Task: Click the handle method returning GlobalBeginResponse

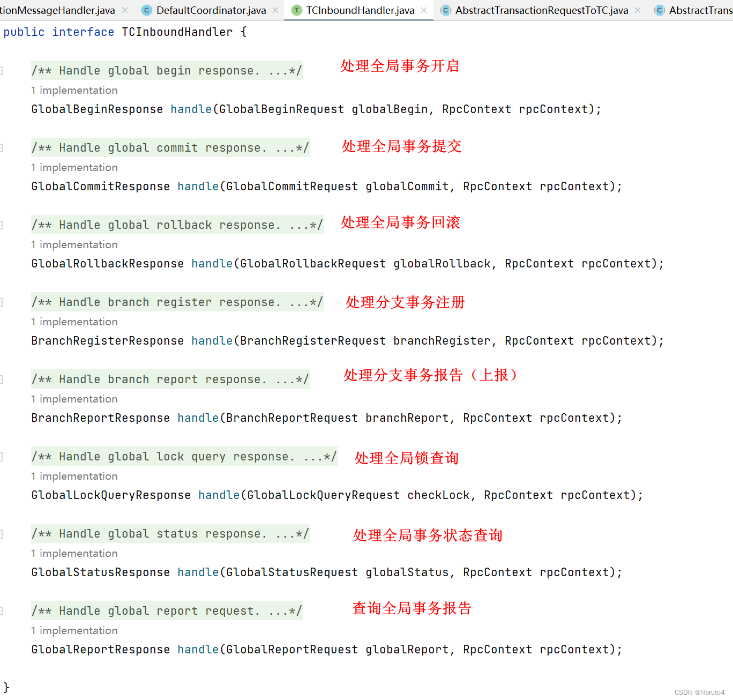Action: point(191,109)
